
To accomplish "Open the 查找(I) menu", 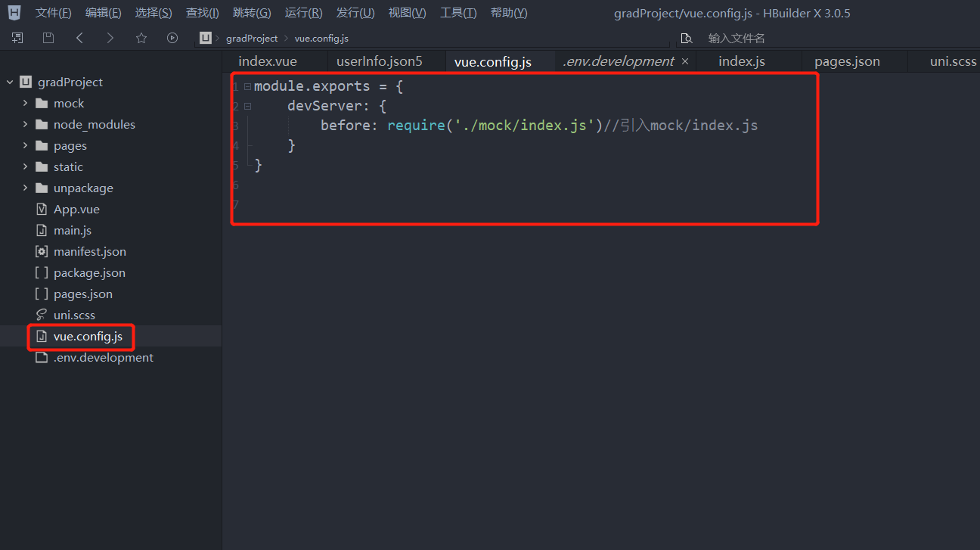I will click(203, 13).
